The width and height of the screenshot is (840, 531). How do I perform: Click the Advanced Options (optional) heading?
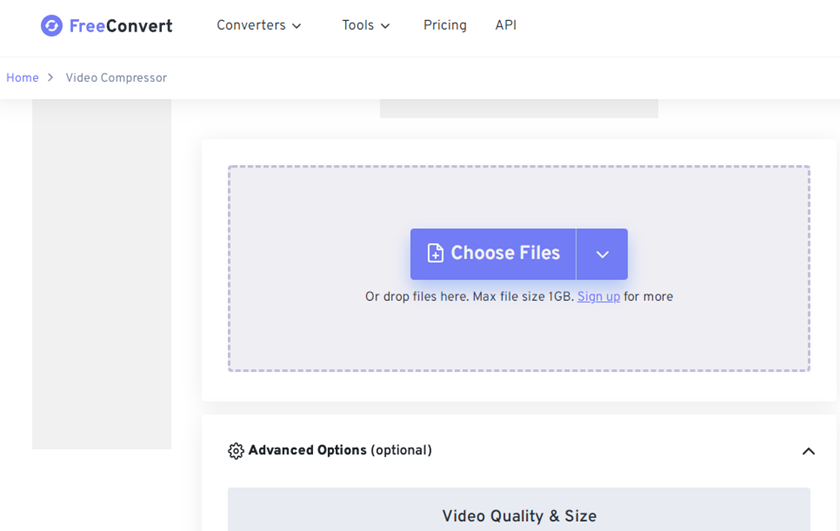coord(340,450)
